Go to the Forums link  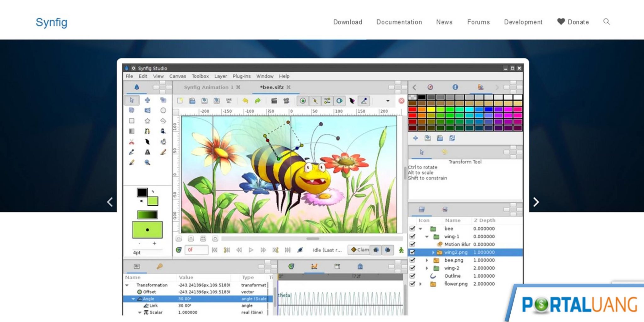click(x=478, y=22)
